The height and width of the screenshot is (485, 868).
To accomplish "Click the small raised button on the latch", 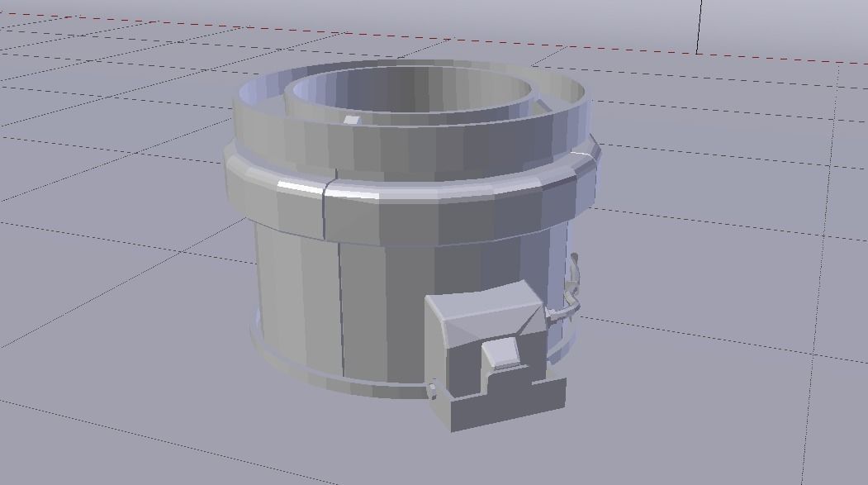I will pos(501,354).
